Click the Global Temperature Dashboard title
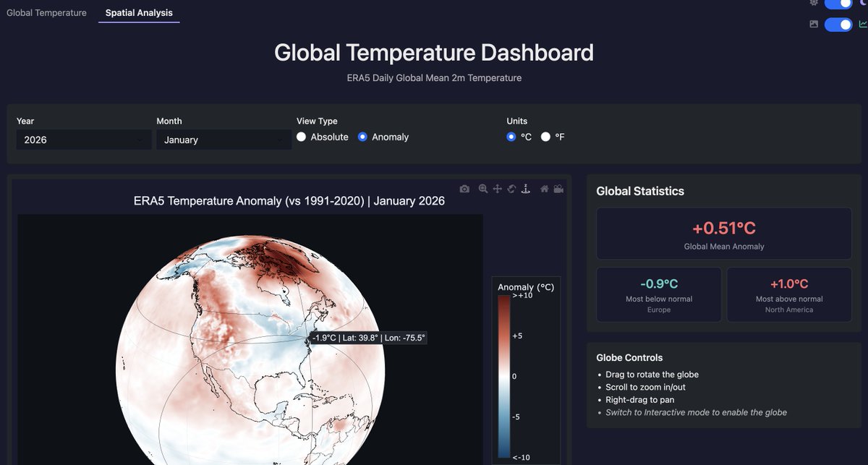868x465 pixels. coord(434,52)
